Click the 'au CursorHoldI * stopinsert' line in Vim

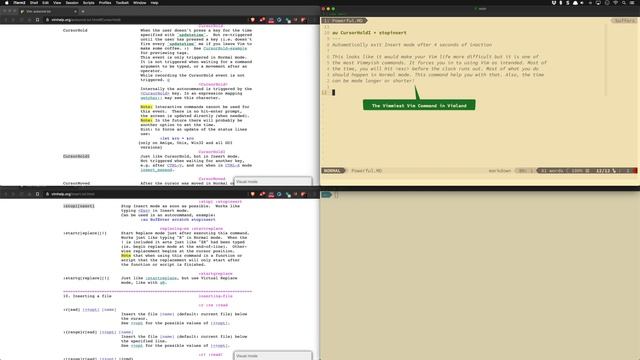click(x=369, y=33)
